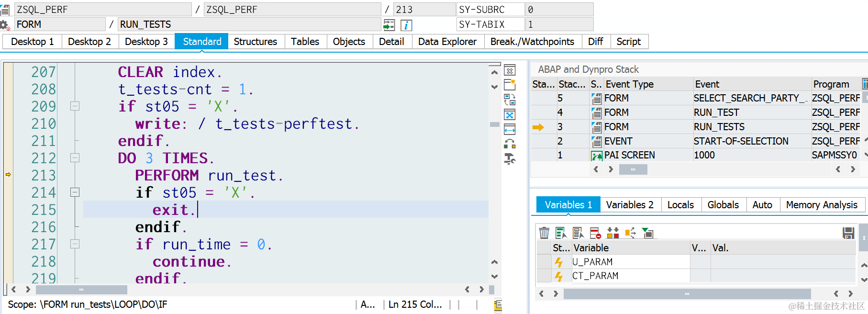Click the RUN_TESTS form name field
The width and height of the screenshot is (868, 314).
pyautogui.click(x=249, y=24)
